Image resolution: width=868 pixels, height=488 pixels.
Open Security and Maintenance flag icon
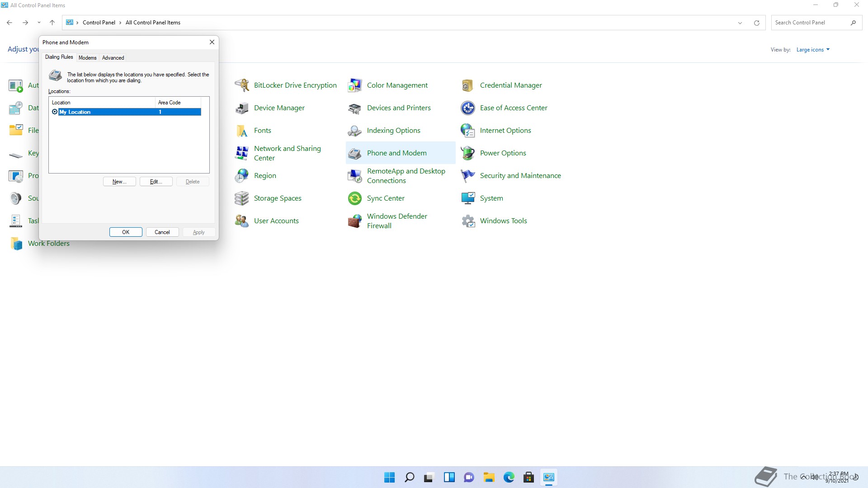click(468, 175)
